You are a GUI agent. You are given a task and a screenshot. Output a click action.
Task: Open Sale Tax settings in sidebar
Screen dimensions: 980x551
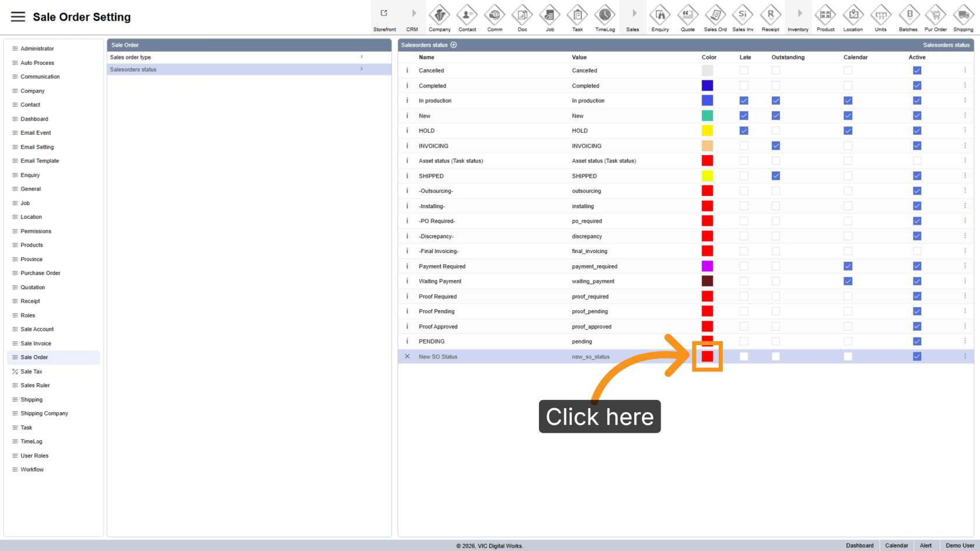coord(32,371)
